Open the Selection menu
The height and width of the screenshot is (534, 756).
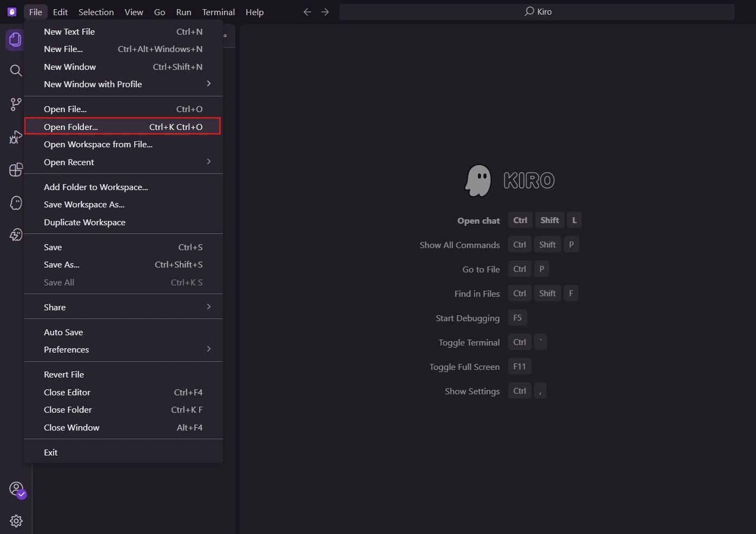coord(96,12)
